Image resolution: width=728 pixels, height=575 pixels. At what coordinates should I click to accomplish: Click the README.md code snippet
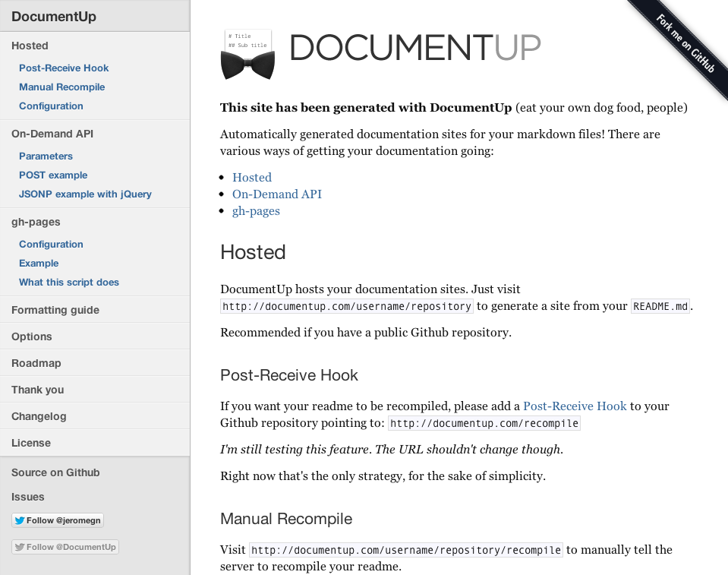(x=660, y=307)
